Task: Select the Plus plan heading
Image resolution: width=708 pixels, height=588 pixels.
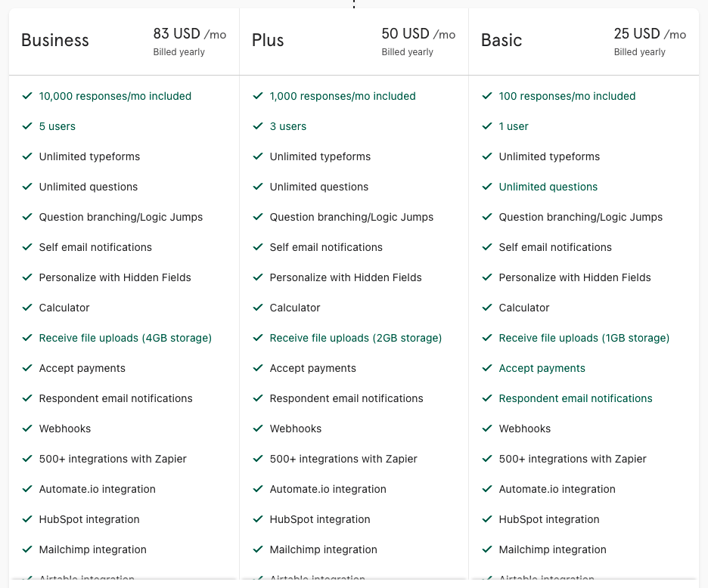Action: tap(268, 40)
